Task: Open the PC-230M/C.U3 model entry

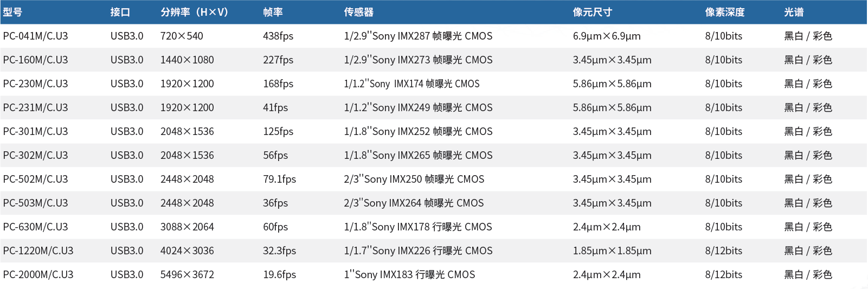Action: pyautogui.click(x=35, y=84)
